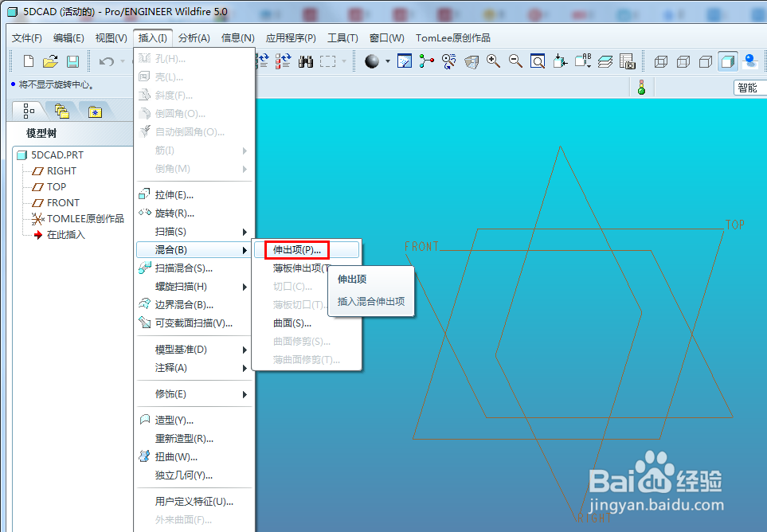Zoom in with the plus magnifier
Viewport: 767px width, 532px height.
(493, 61)
